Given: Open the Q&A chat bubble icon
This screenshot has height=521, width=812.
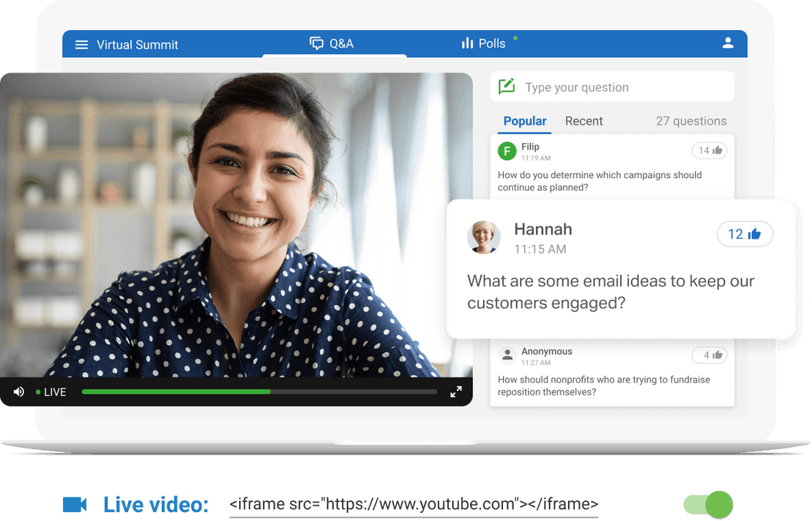Looking at the screenshot, I should (316, 43).
